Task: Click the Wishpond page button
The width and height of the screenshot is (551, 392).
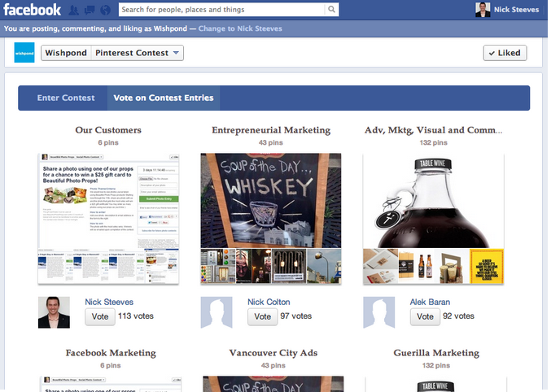Action: tap(66, 53)
